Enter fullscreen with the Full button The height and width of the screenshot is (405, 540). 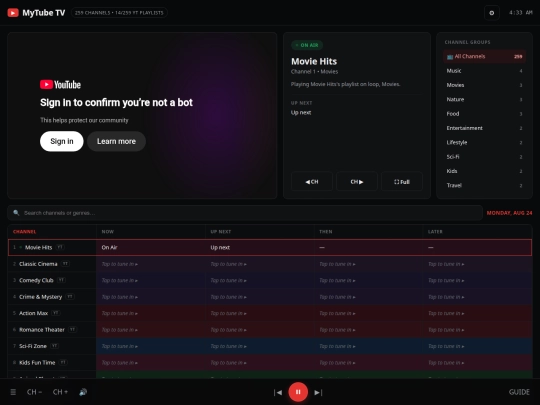click(402, 181)
